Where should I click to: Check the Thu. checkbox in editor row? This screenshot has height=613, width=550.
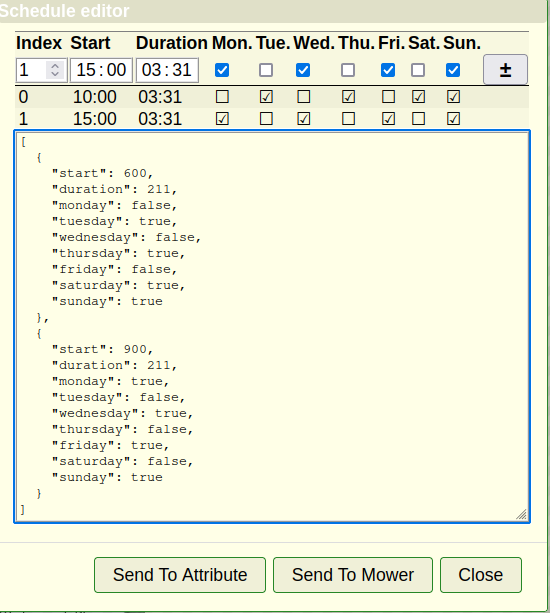(348, 70)
